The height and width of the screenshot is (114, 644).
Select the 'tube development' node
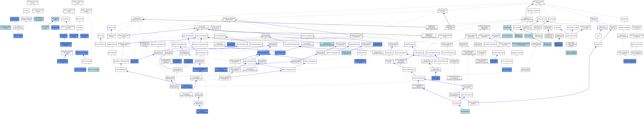(x=188, y=36)
